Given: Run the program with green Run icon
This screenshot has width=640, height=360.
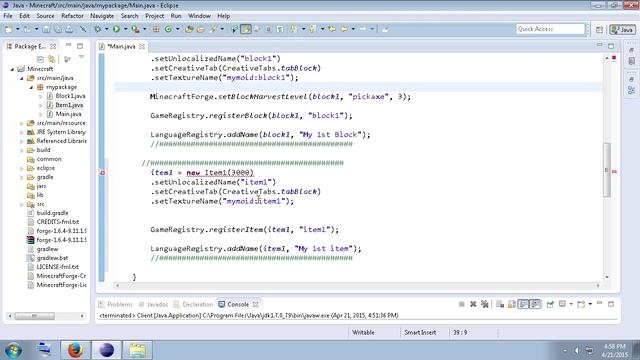Looking at the screenshot, I should tap(116, 29).
